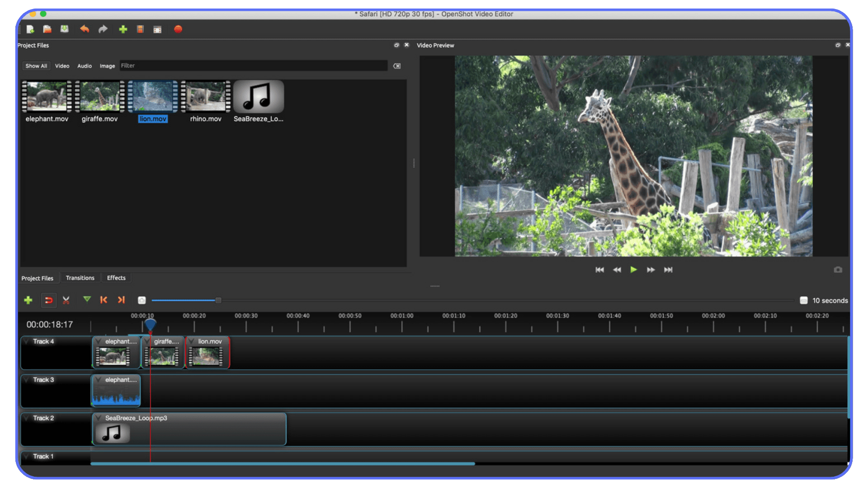Switch to Project Files tab
Viewport: 868px width, 488px height.
click(x=37, y=278)
